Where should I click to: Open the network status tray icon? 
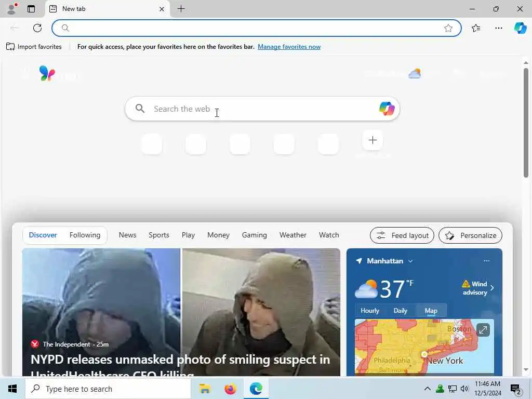point(453,389)
